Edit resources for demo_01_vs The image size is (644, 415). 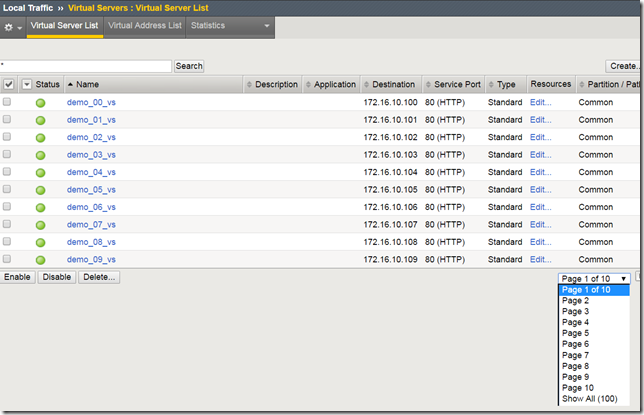pos(540,120)
